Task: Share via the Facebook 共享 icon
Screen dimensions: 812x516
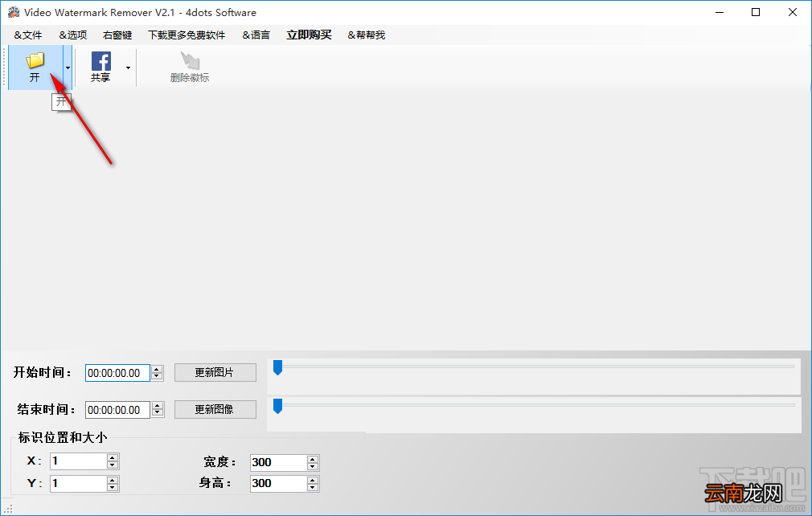Action: point(100,68)
